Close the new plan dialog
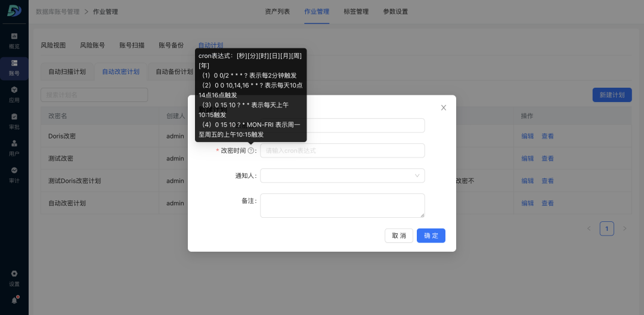 pyautogui.click(x=444, y=107)
